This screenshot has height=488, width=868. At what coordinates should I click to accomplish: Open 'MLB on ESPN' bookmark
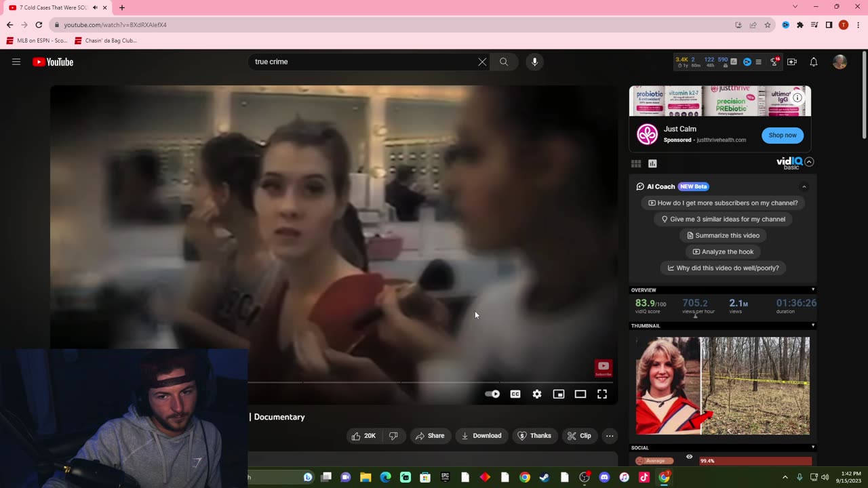point(37,41)
